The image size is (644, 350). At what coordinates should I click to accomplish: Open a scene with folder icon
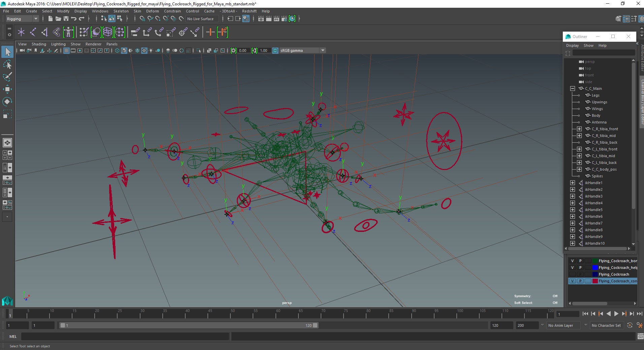[58, 19]
